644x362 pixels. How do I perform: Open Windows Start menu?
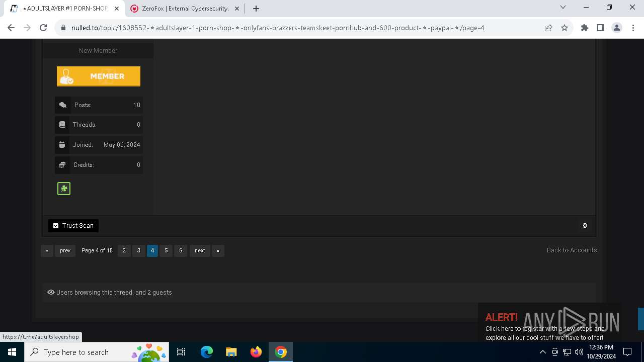(x=12, y=352)
